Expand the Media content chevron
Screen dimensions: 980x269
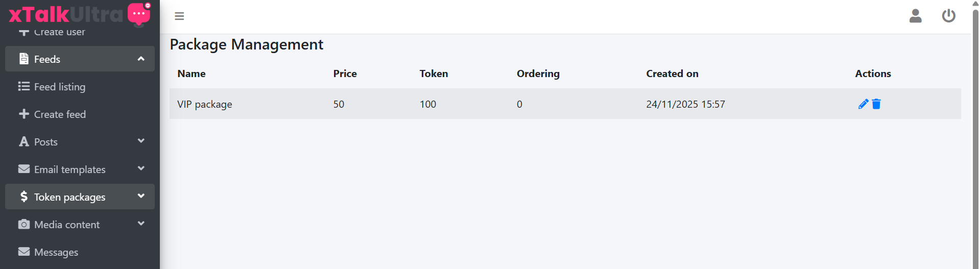[141, 224]
